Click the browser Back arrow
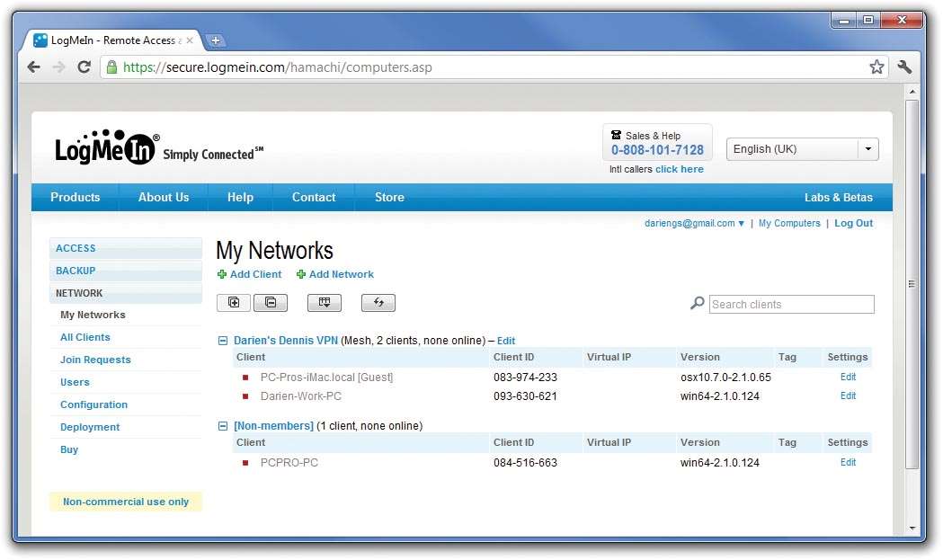 click(33, 67)
